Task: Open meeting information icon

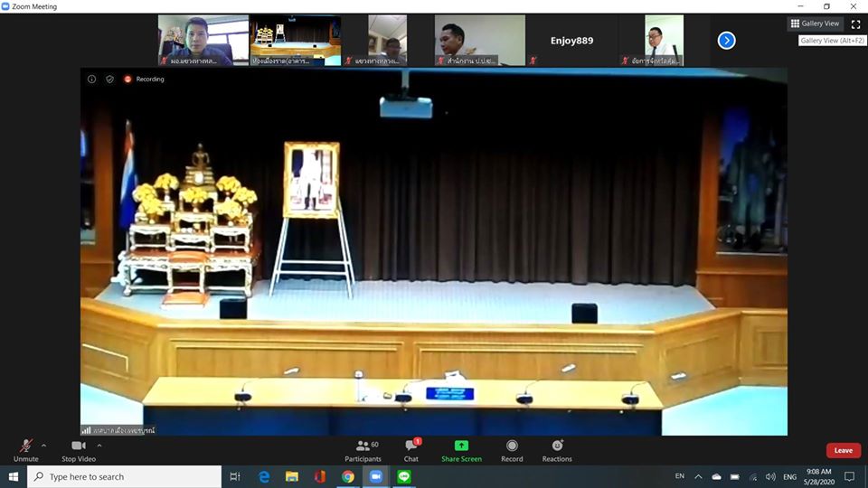Action: pos(91,80)
